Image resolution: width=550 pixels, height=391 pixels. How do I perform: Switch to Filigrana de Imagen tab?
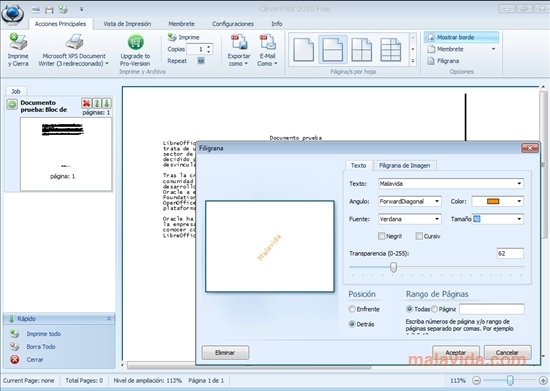(404, 166)
